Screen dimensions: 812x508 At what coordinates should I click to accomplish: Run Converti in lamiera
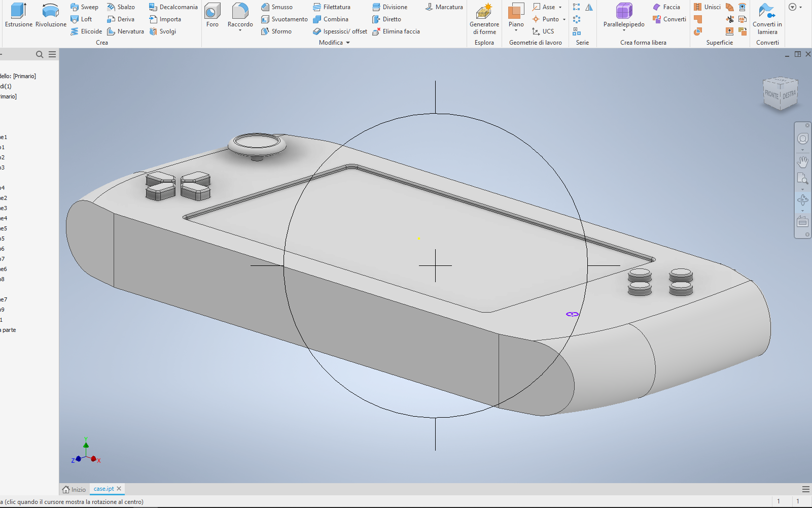tap(767, 19)
